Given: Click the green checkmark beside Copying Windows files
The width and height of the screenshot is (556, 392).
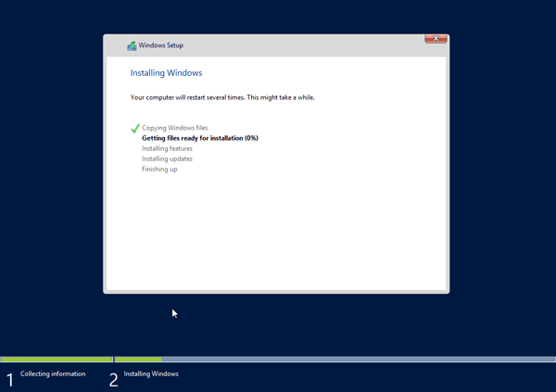Looking at the screenshot, I should 135,128.
